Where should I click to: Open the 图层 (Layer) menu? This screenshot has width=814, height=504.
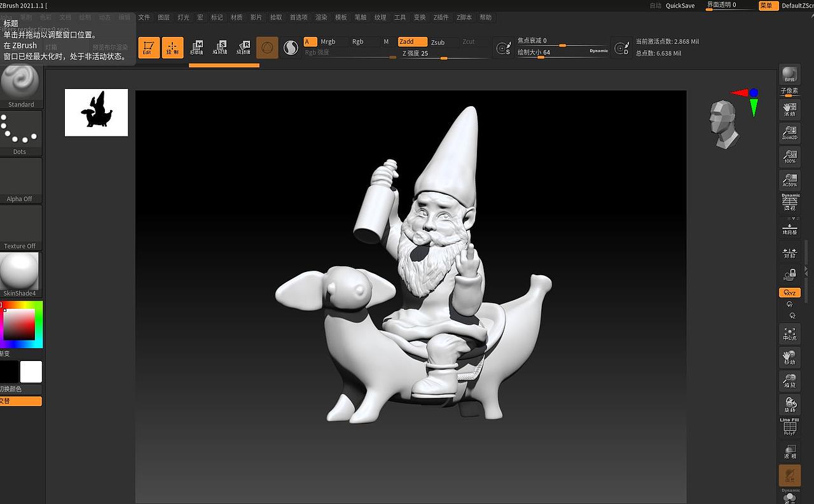pyautogui.click(x=163, y=17)
